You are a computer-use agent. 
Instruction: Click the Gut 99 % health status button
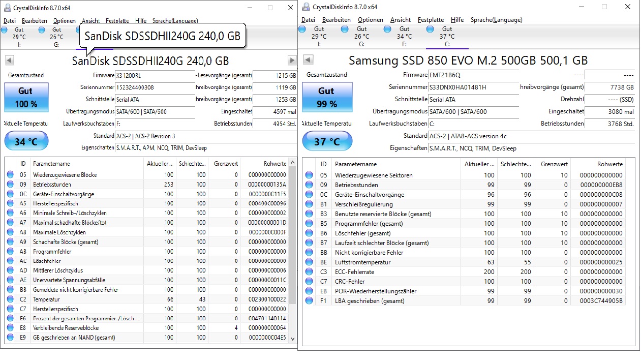tap(326, 97)
